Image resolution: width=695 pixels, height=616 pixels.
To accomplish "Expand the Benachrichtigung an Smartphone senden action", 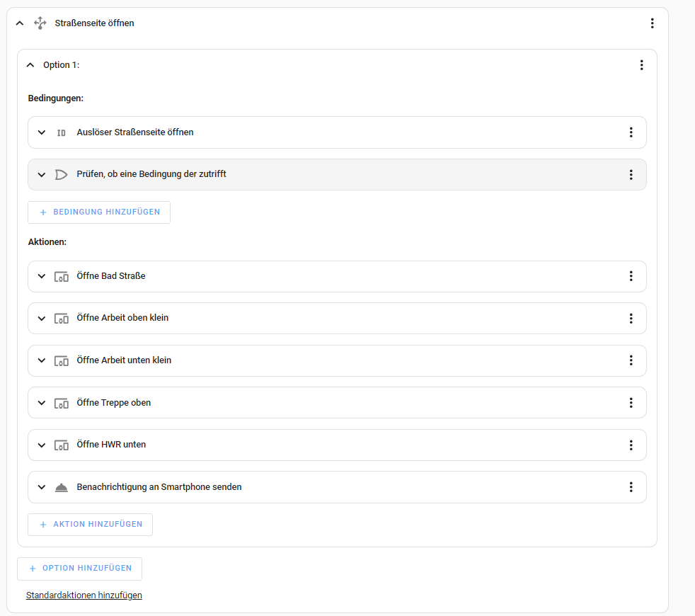I will (x=42, y=487).
